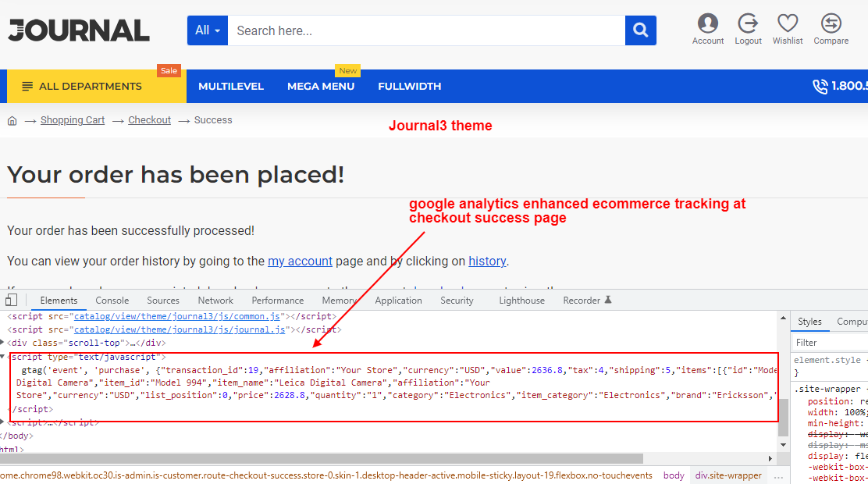
Task: Expand the collapsed script node below
Action: (x=3, y=422)
